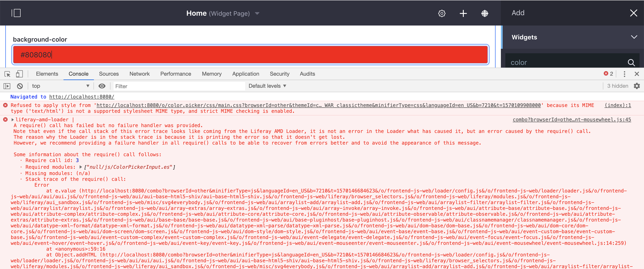Select the inspect element cursor icon
The height and width of the screenshot is (269, 644).
tap(7, 74)
